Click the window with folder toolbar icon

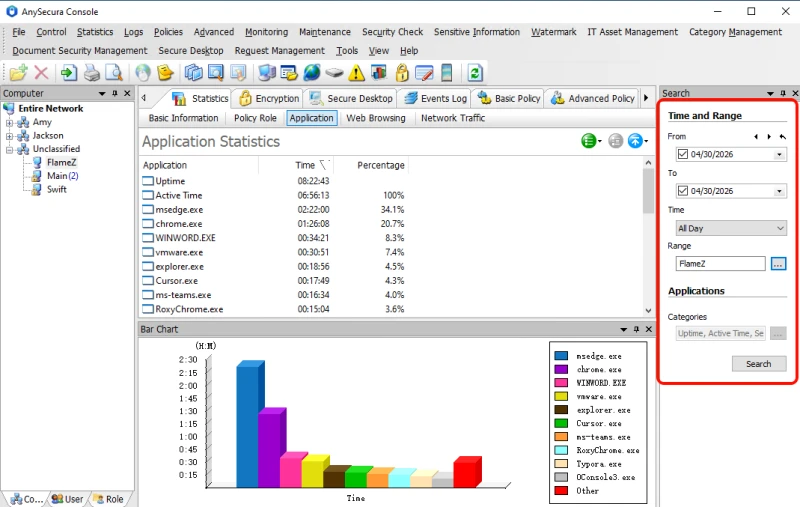click(x=289, y=73)
